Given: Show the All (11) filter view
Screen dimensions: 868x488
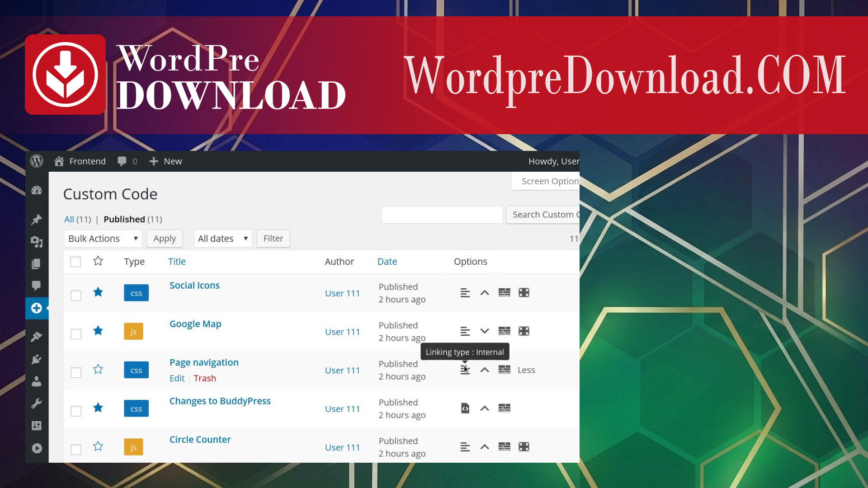Looking at the screenshot, I should tap(77, 219).
